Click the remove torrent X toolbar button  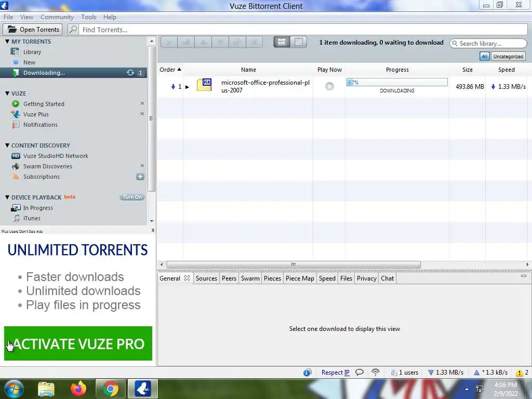coord(254,42)
